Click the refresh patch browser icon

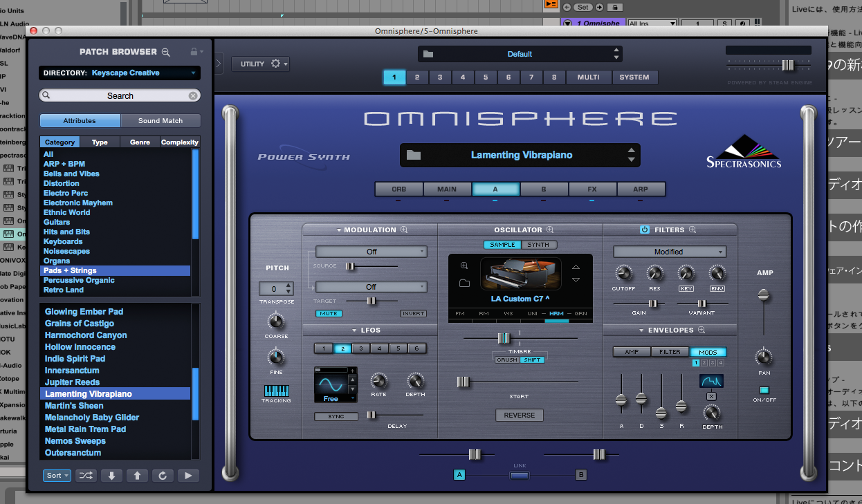pyautogui.click(x=163, y=476)
